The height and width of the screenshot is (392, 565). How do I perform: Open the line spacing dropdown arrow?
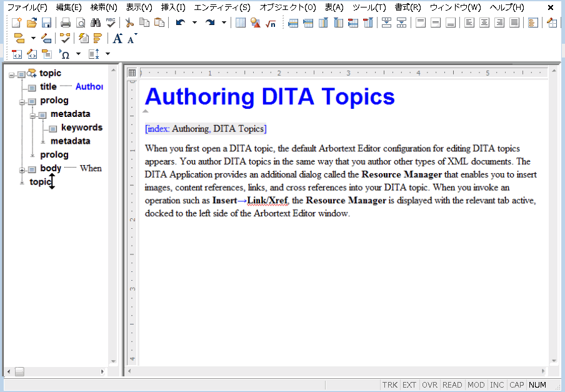[107, 54]
